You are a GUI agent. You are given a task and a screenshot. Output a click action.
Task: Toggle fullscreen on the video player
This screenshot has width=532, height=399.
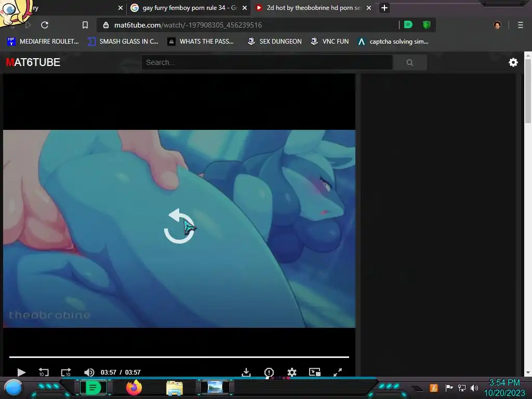(338, 372)
